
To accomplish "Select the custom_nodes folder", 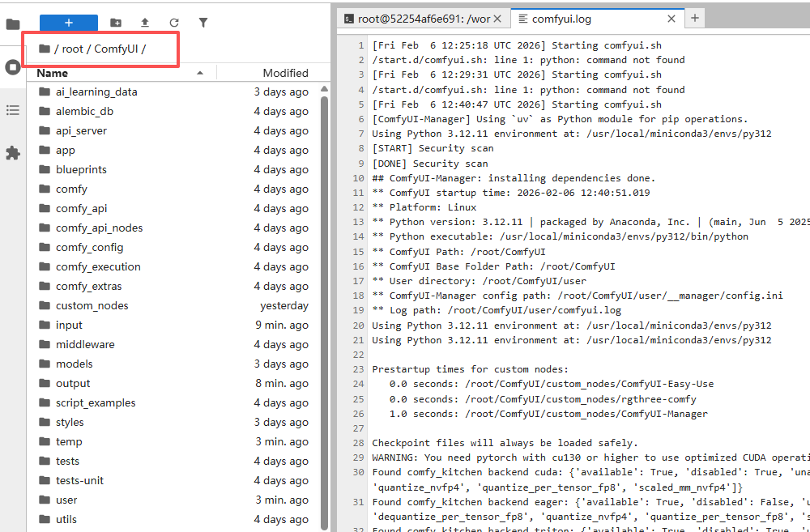I will pyautogui.click(x=92, y=306).
